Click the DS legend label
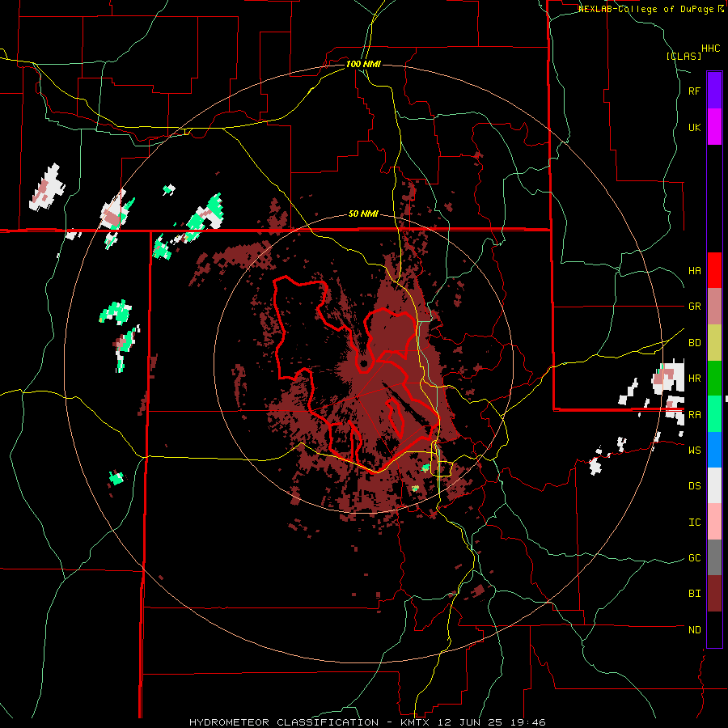This screenshot has height=728, width=728. pos(694,486)
